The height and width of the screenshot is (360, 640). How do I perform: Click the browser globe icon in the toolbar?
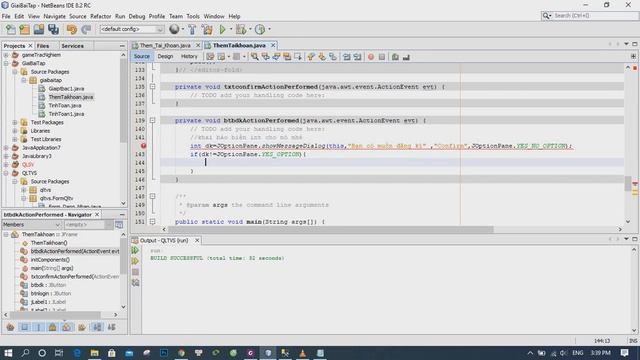174,29
